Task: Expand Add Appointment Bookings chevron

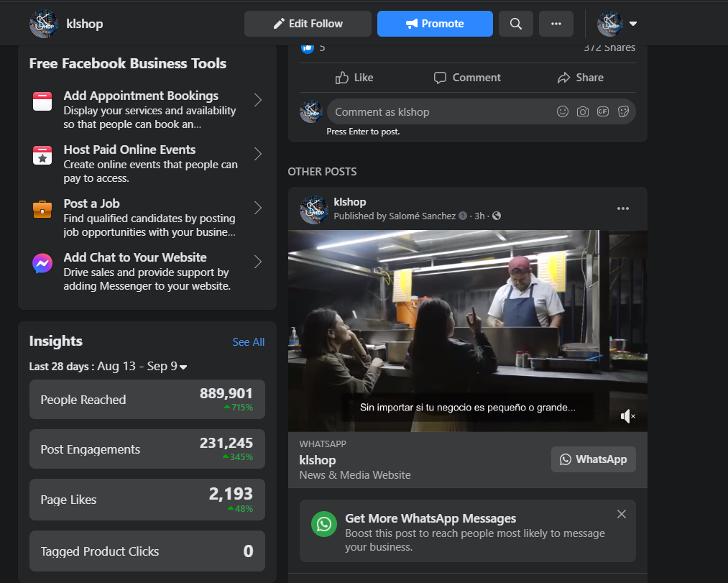Action: 258,100
